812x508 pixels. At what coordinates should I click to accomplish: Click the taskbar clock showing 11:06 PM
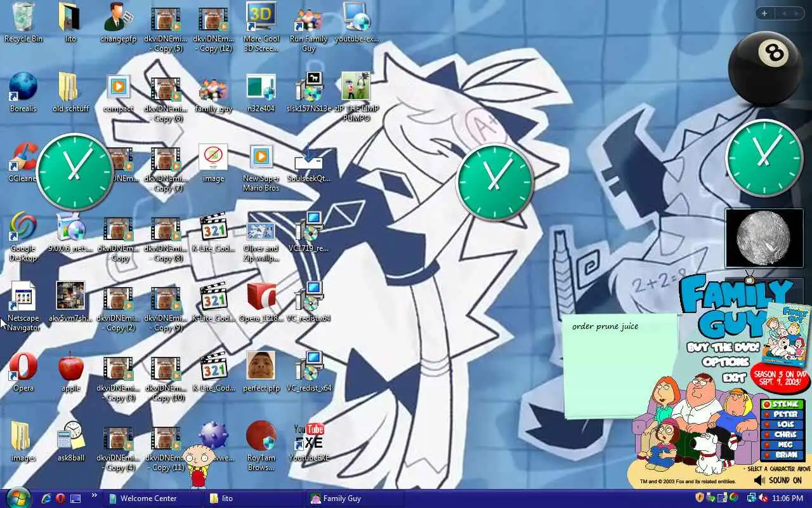[787, 498]
